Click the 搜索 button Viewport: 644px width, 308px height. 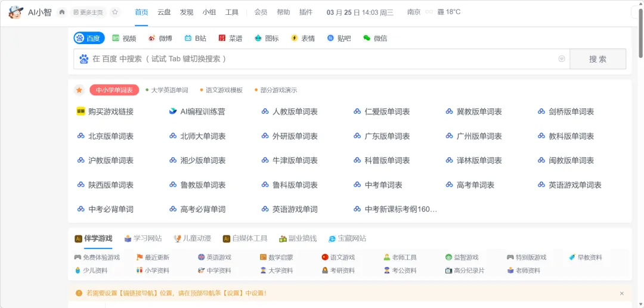click(597, 59)
